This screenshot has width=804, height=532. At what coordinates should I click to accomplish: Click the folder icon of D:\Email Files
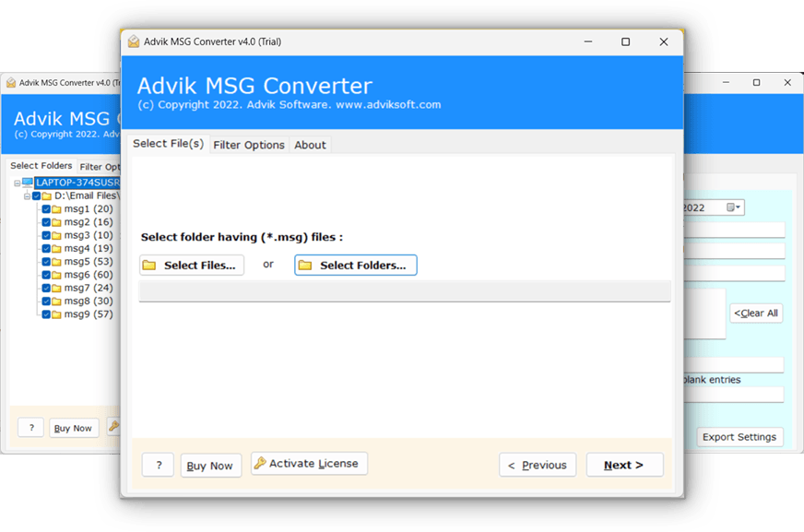tap(47, 195)
